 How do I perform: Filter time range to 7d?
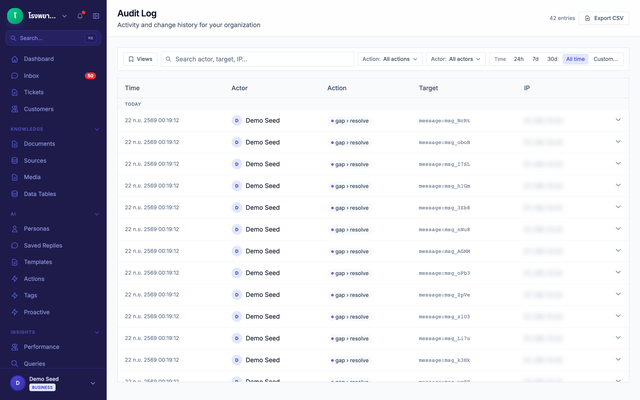[x=535, y=59]
